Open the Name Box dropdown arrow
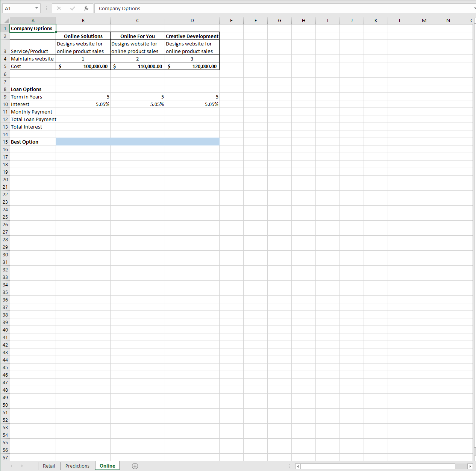This screenshot has height=471, width=476. tap(36, 8)
